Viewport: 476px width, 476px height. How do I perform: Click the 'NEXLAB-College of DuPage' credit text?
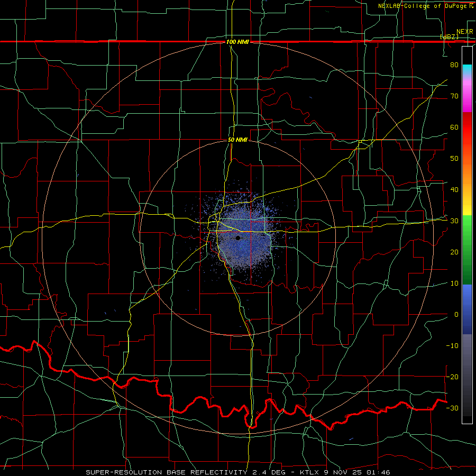click(x=423, y=6)
